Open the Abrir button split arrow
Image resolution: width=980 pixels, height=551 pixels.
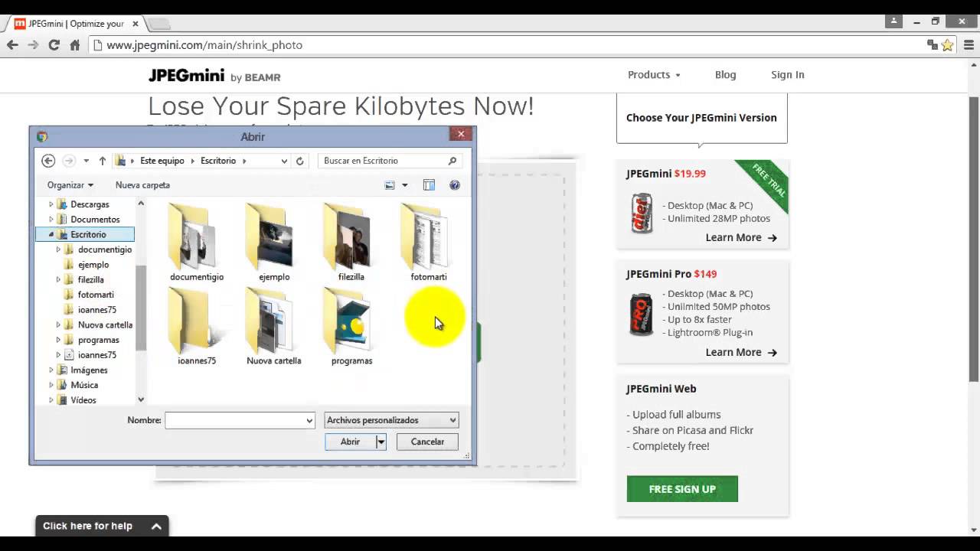(381, 442)
